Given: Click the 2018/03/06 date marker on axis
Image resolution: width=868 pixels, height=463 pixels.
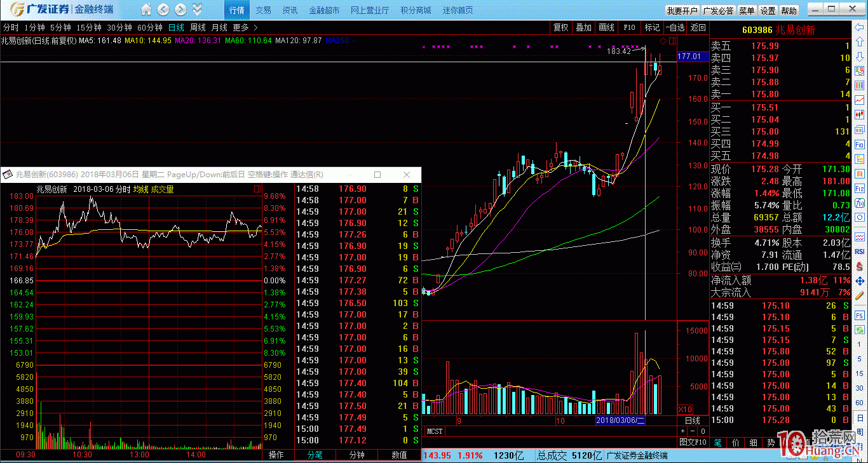Looking at the screenshot, I should tap(620, 421).
